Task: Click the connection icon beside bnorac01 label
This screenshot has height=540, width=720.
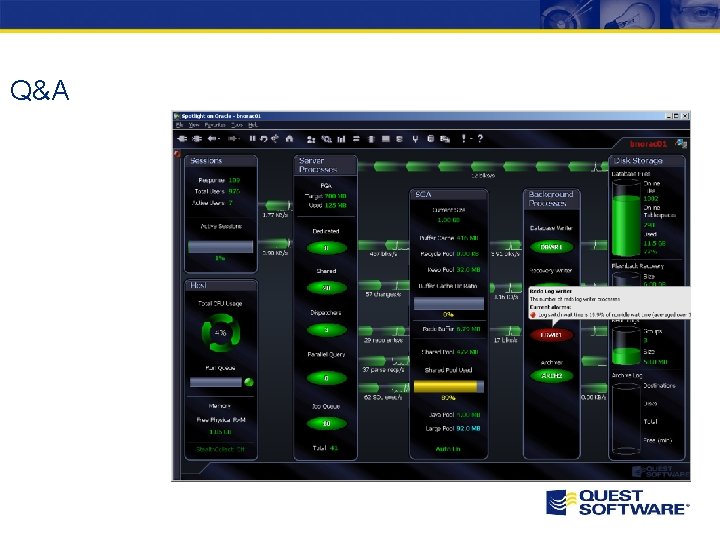Action: click(x=681, y=144)
